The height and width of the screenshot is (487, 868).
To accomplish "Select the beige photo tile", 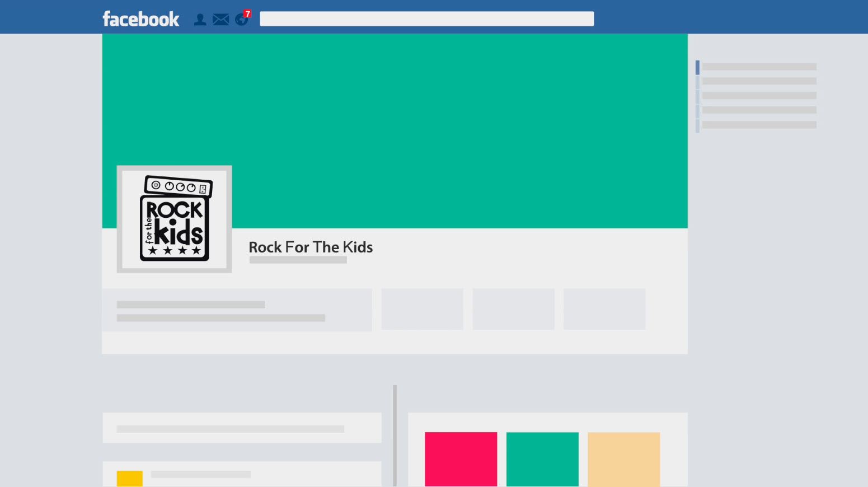I will tap(624, 459).
